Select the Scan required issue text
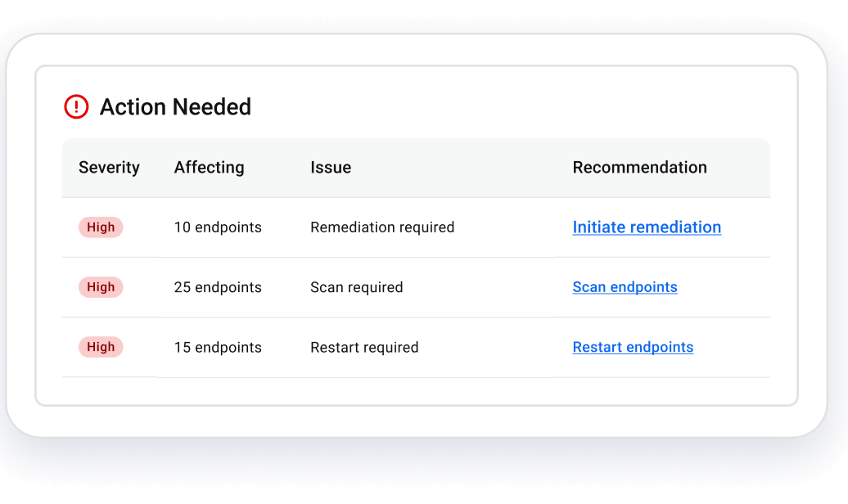This screenshot has height=504, width=848. (x=356, y=287)
